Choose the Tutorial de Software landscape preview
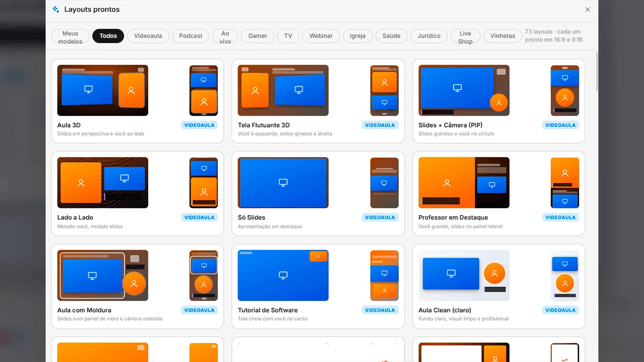Screen dimensions: 644x362 click(283, 276)
